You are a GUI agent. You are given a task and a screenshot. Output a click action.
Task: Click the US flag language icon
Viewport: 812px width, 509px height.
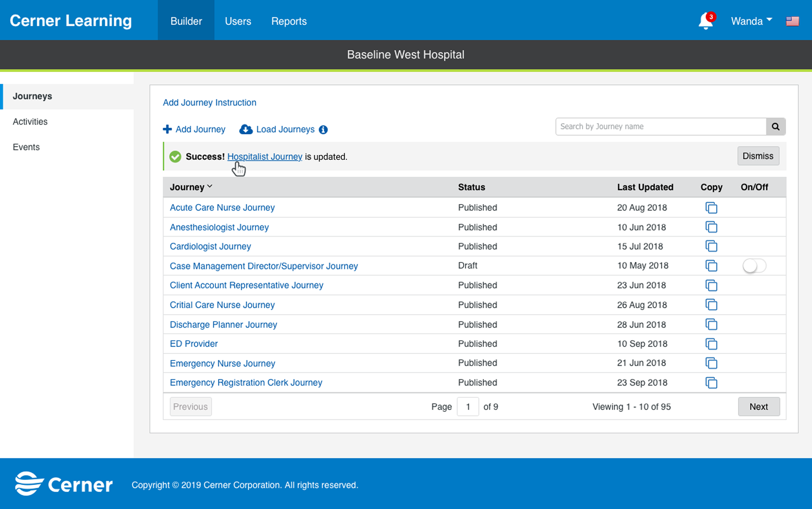[x=792, y=21]
